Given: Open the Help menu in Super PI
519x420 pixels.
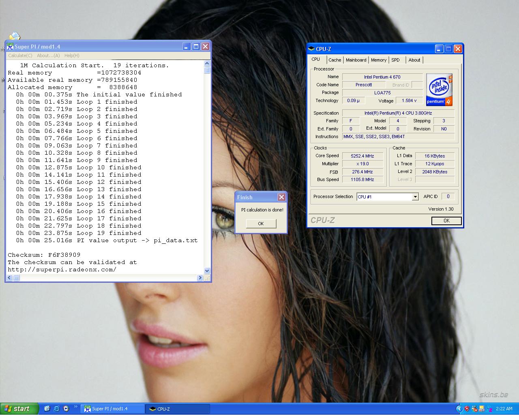Looking at the screenshot, I should point(72,55).
